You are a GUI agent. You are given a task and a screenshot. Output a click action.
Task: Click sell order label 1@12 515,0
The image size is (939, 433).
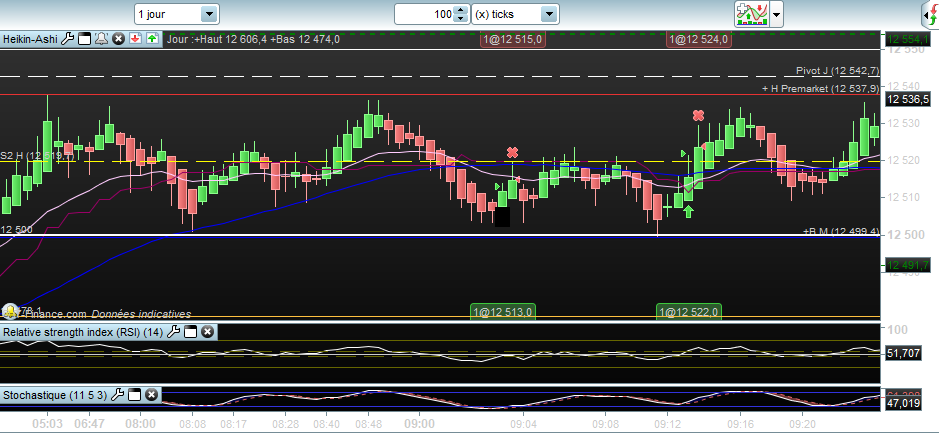[513, 40]
